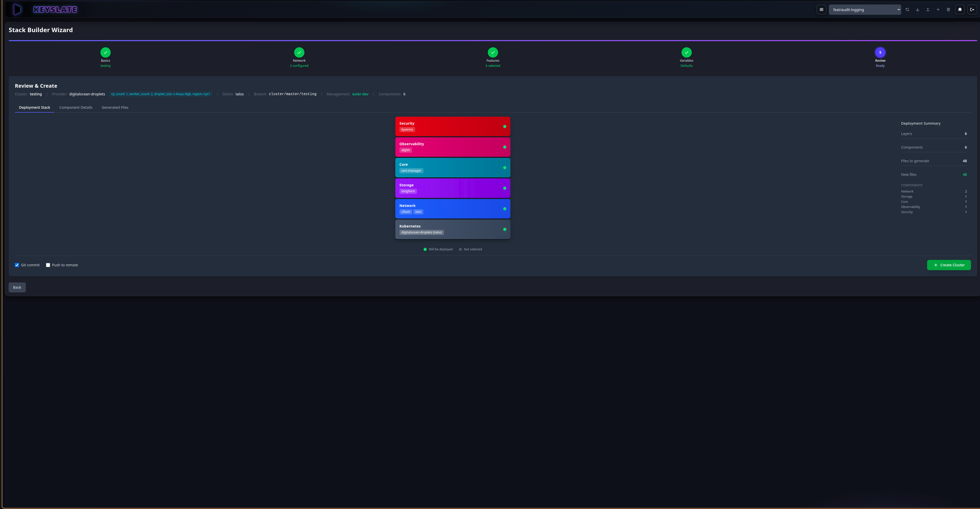This screenshot has height=509, width=980.
Task: Click the Keyslate logo icon
Action: pos(17,10)
